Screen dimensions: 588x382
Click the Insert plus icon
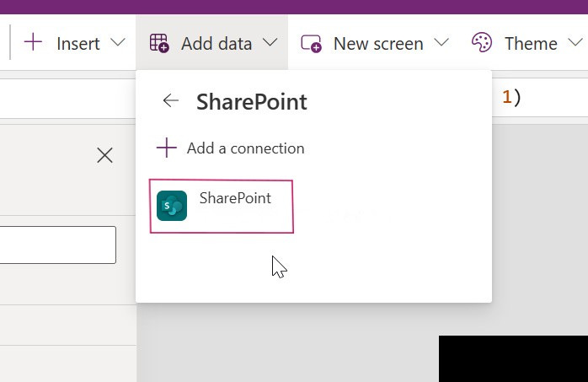click(33, 42)
